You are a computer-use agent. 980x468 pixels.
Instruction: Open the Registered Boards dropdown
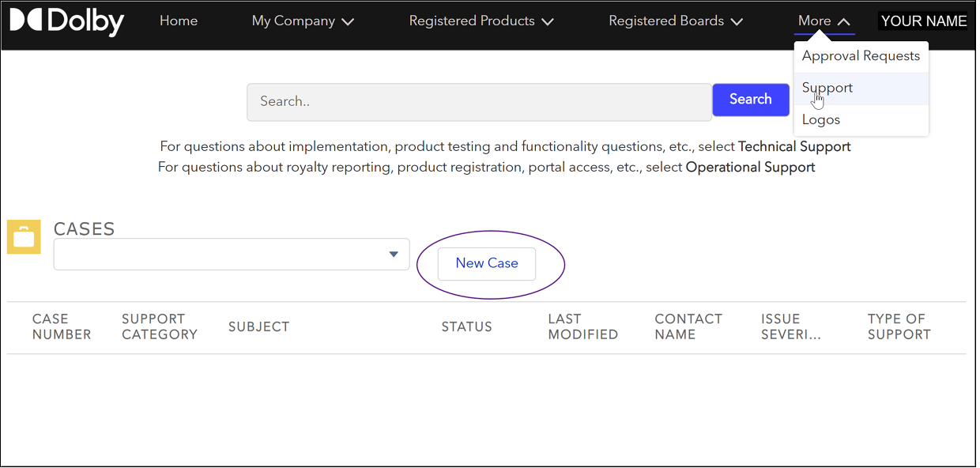[675, 21]
